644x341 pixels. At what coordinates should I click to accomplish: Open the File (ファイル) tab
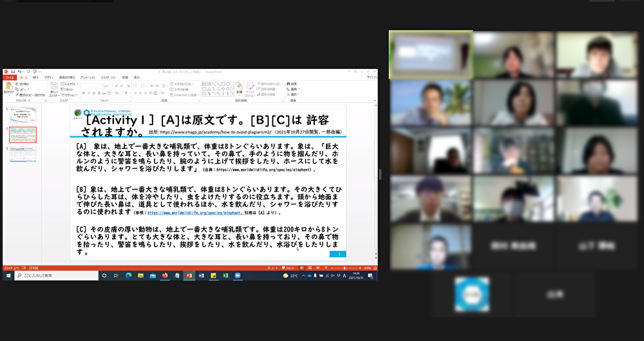[10, 77]
